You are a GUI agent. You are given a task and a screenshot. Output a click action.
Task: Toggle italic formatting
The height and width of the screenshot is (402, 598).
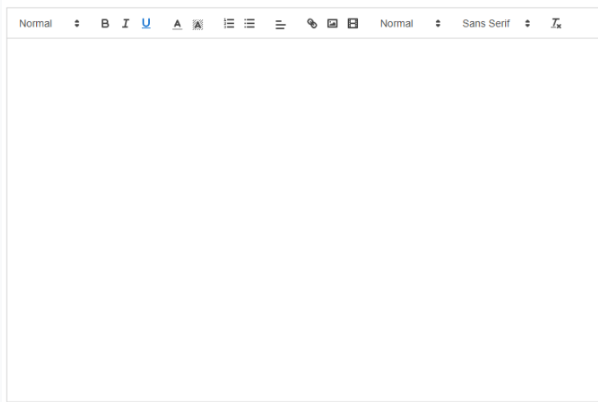(x=125, y=24)
